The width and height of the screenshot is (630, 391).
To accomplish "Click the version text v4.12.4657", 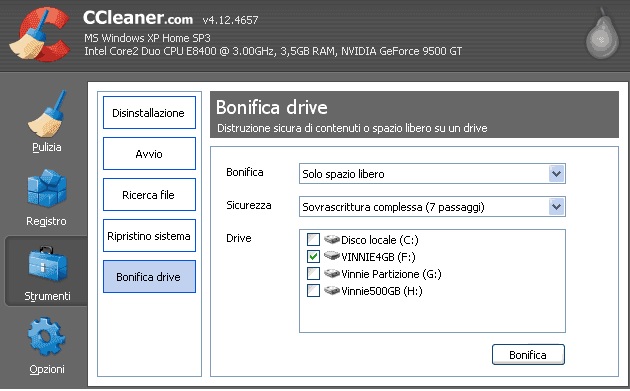I will pyautogui.click(x=230, y=20).
